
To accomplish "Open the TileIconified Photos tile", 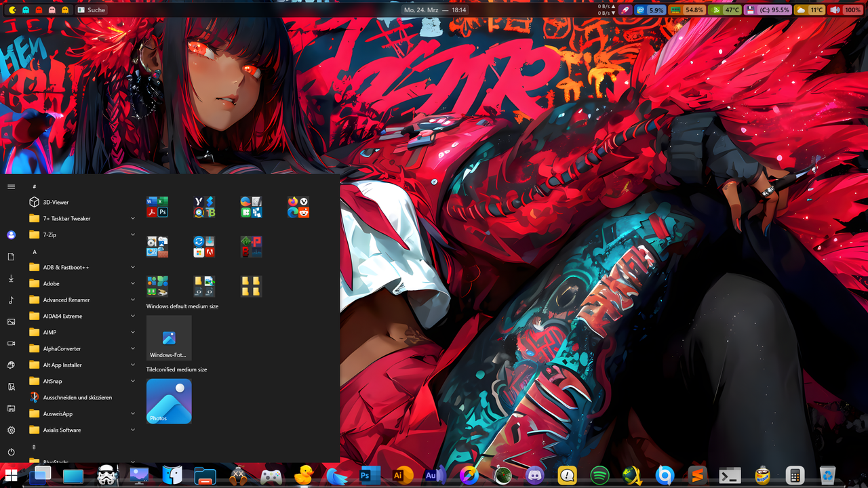I will [x=169, y=401].
